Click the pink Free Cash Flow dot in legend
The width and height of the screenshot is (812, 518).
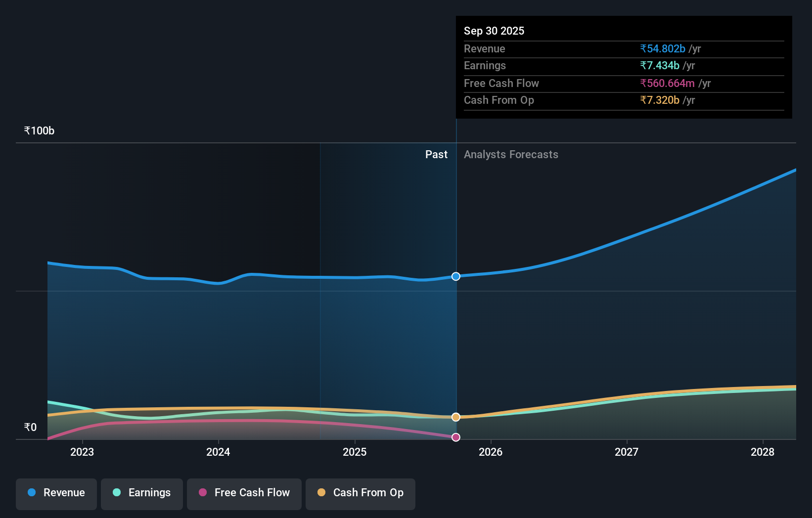[202, 492]
